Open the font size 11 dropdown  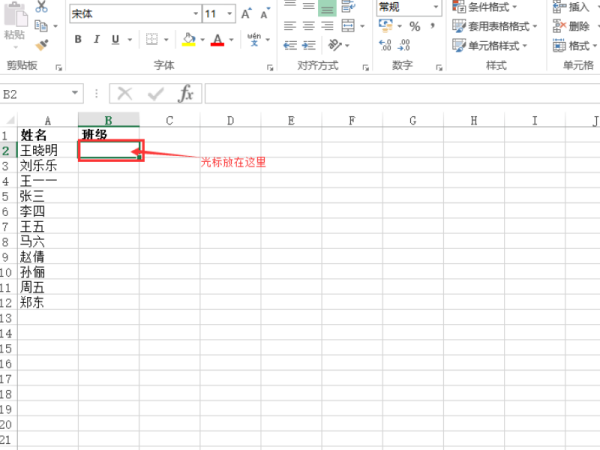[x=230, y=14]
